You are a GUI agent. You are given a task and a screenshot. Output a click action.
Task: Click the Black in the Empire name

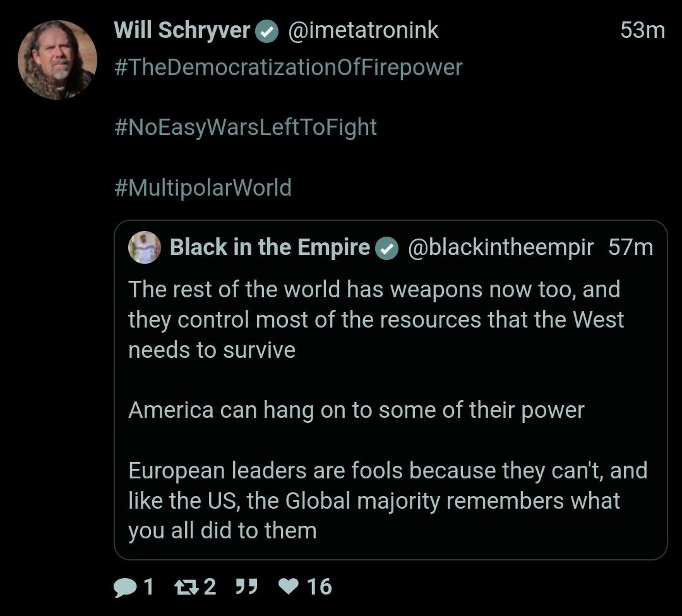[270, 247]
